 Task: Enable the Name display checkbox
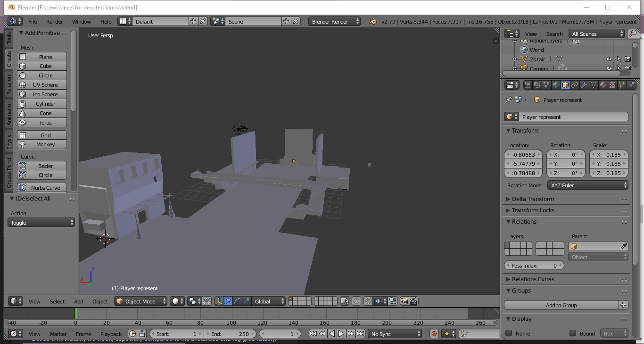coord(509,333)
